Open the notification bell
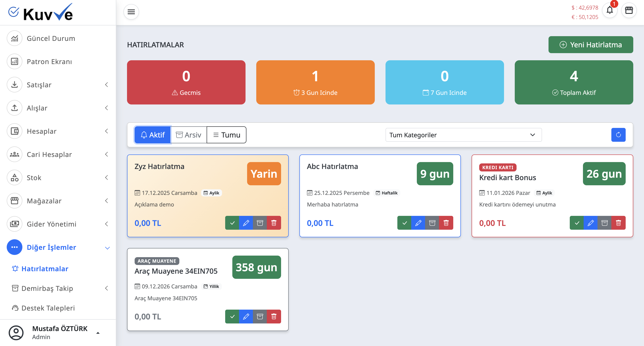Screen dimensions: 644x346 [x=610, y=10]
